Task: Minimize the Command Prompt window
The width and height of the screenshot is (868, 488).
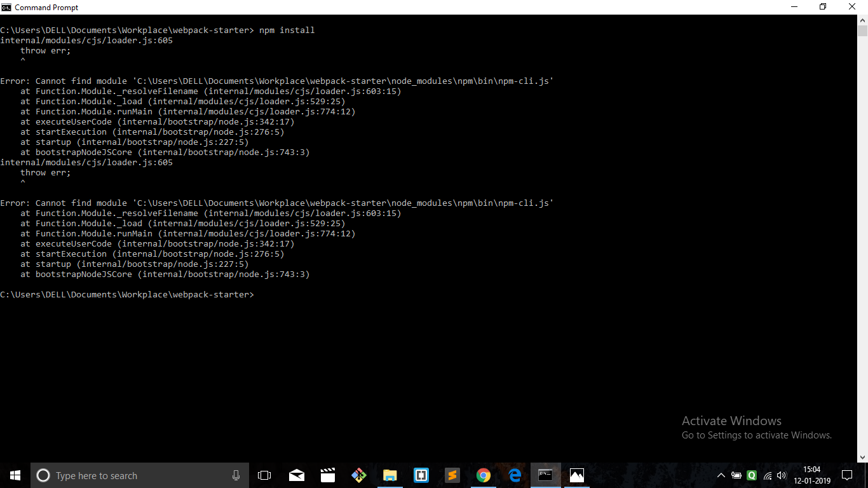Action: [794, 7]
